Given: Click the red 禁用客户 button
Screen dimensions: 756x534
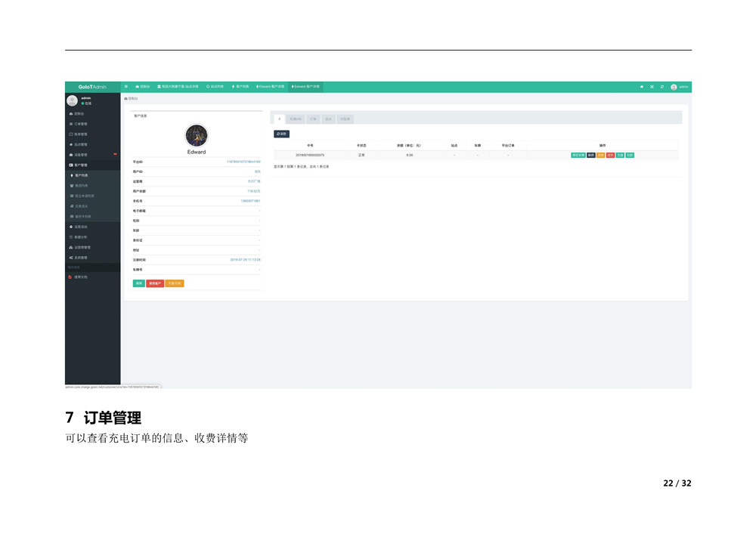Looking at the screenshot, I should click(x=155, y=283).
